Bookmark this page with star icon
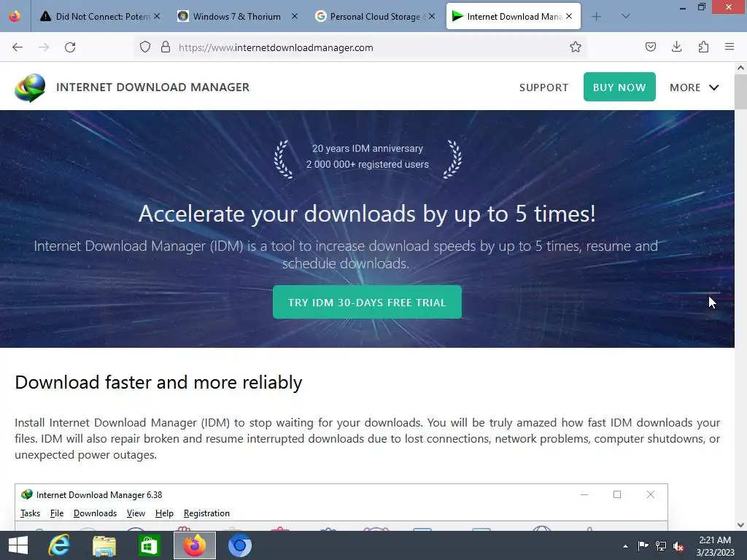The image size is (747, 560). 576,47
